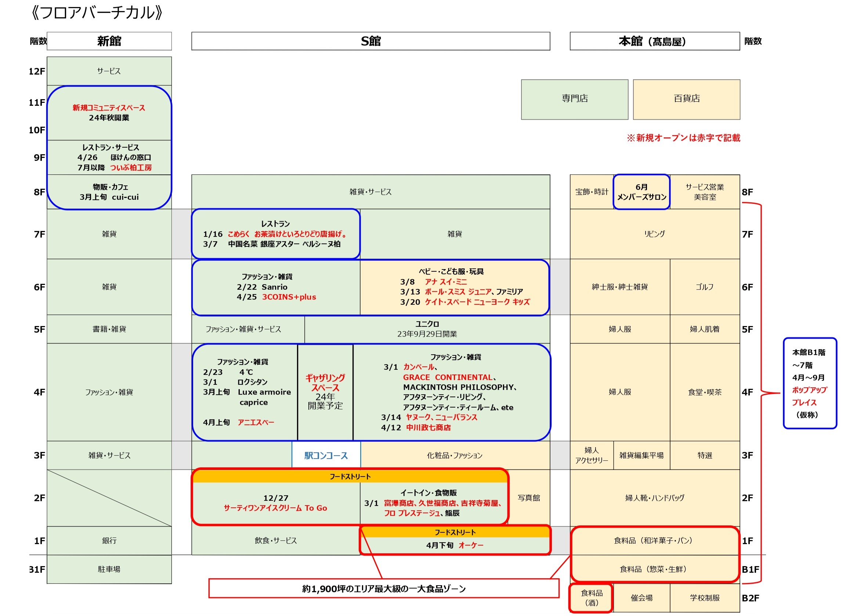Click the 婦人肌着 cell on 5F
Image resolution: width=846 pixels, height=616 pixels.
pos(705,329)
